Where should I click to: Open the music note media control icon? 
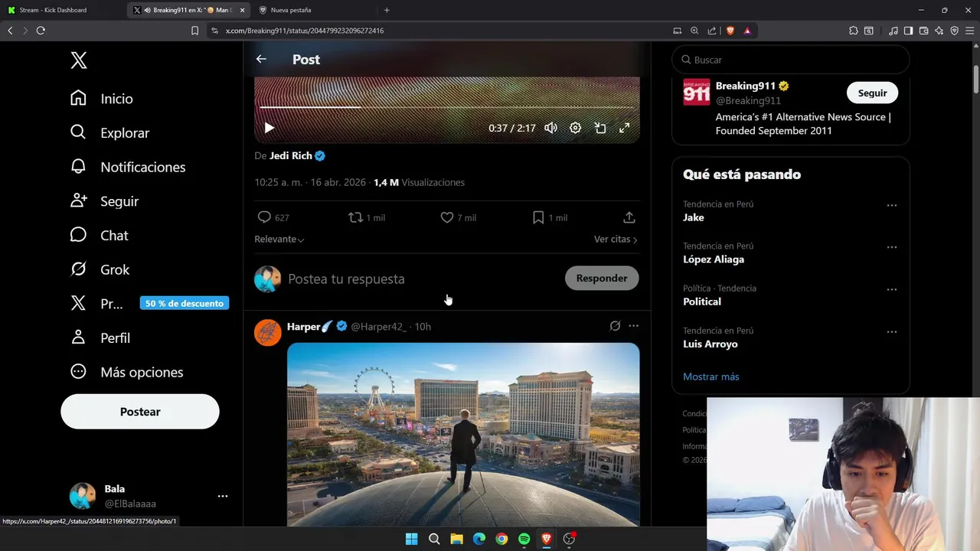[x=893, y=31]
